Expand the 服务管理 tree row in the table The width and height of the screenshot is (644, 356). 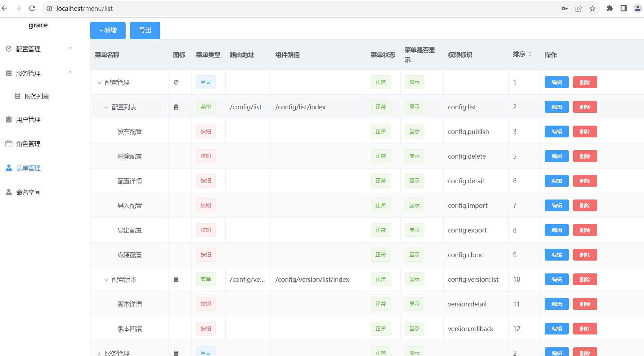(99, 353)
